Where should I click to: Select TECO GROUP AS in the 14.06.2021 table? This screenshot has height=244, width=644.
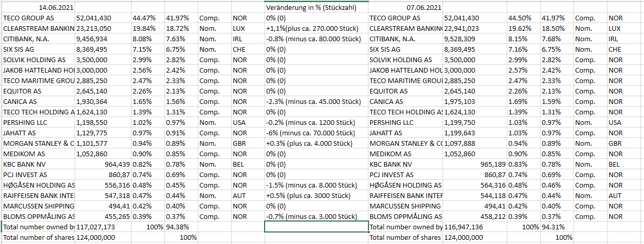[39, 18]
